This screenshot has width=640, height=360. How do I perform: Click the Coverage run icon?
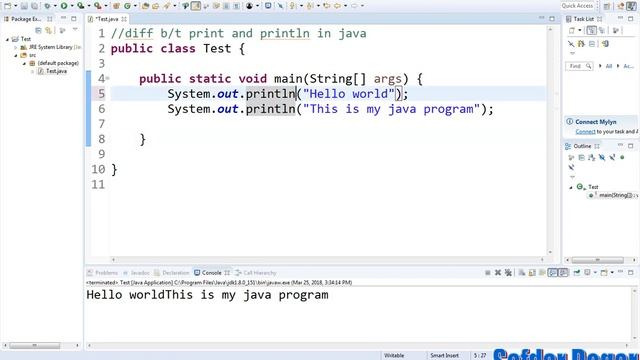tap(81, 6)
